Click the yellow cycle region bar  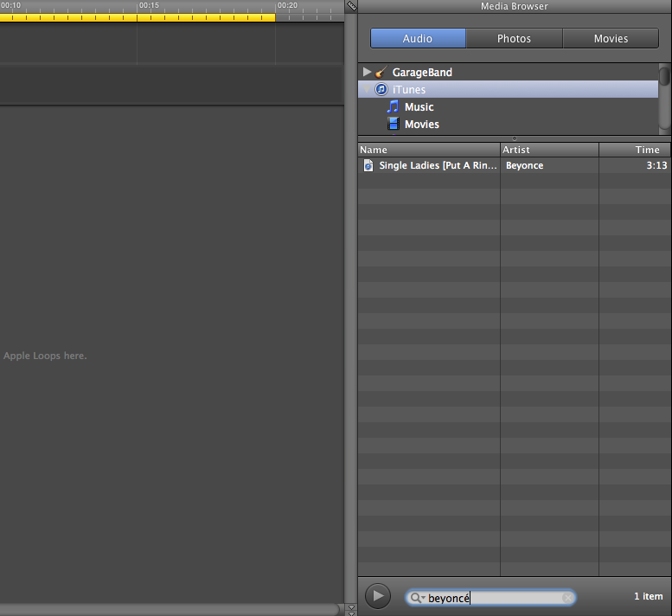138,17
